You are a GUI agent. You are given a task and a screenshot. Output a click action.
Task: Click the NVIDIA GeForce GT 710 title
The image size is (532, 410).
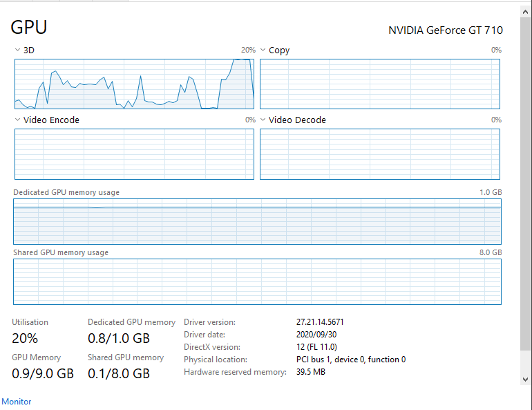click(446, 30)
